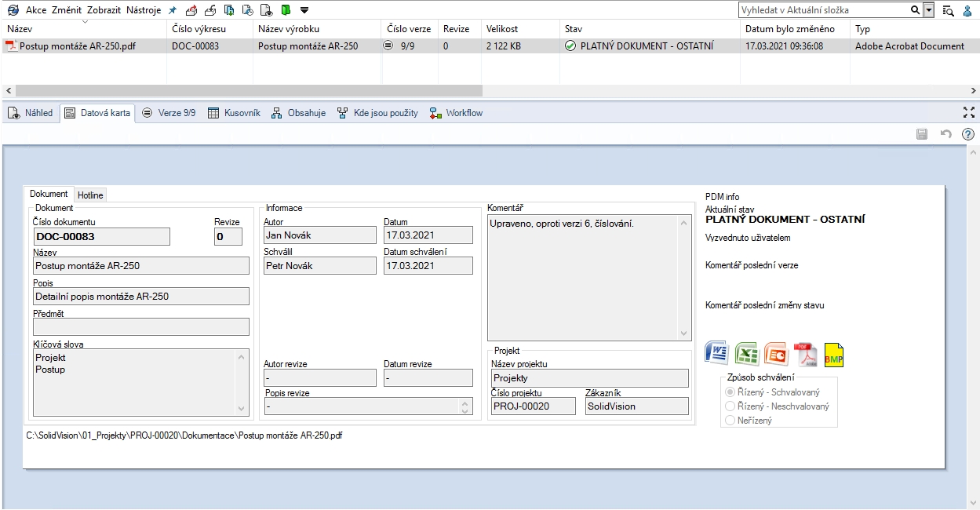980x510 pixels.
Task: Sort by Velikost column header
Action: (520, 29)
